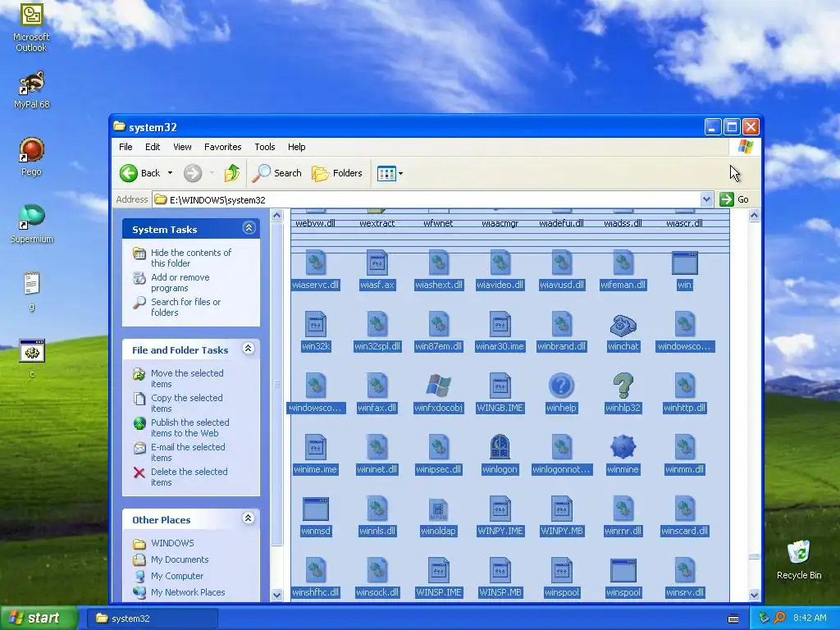Viewport: 840px width, 630px height.
Task: Open My Network Places link
Action: (x=188, y=592)
